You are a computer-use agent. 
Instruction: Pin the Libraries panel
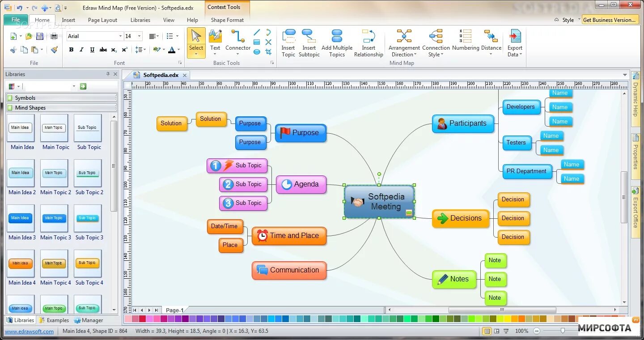[x=108, y=74]
